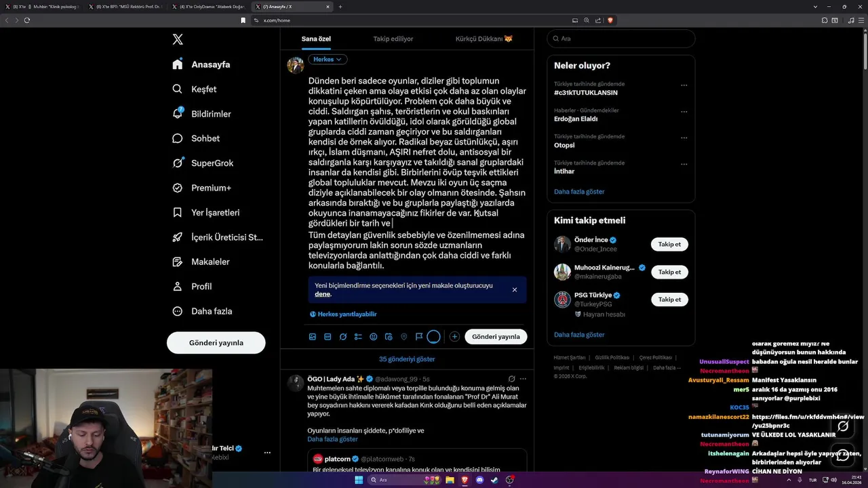Dismiss the new formatting options banner

[515, 289]
